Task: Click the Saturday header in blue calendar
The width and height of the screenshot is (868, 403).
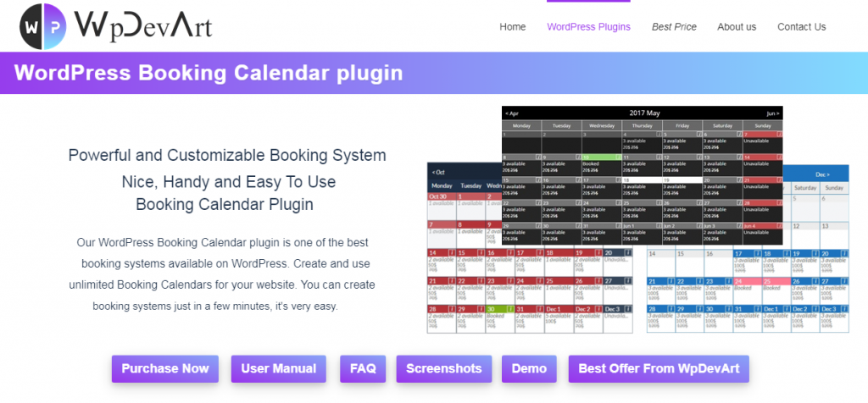Action: [805, 188]
